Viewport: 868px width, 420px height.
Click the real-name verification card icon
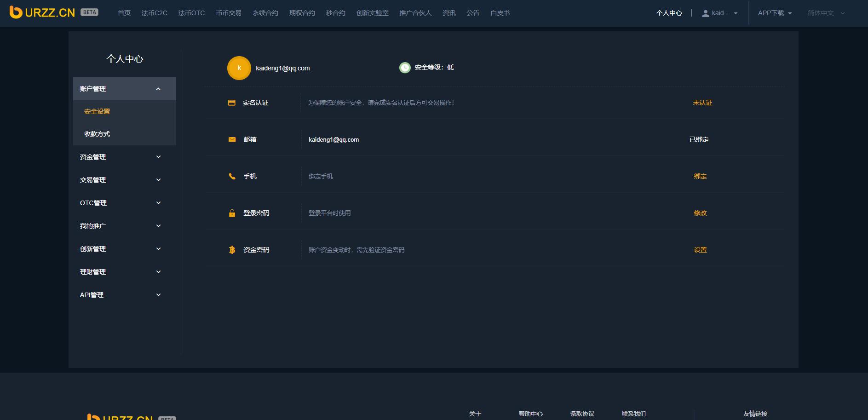click(x=232, y=103)
